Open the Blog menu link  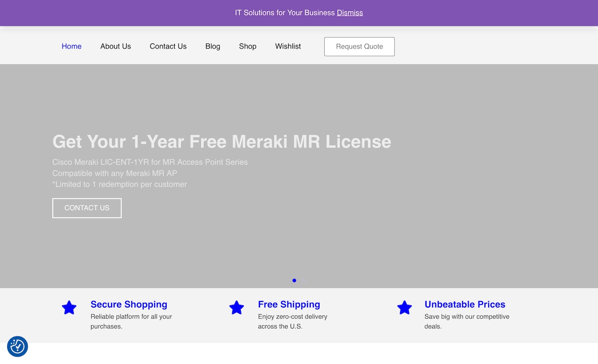point(213,46)
